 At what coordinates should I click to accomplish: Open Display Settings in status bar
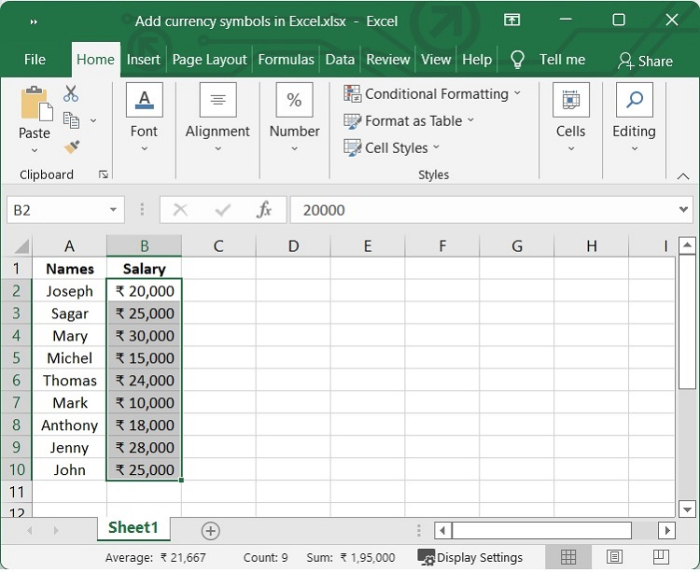tap(470, 557)
